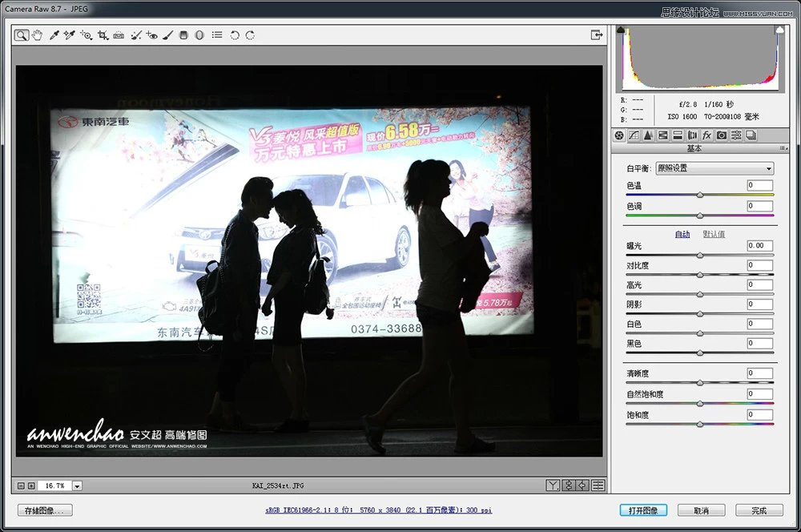
Task: Open the Snapshots panel tab
Action: tap(751, 135)
